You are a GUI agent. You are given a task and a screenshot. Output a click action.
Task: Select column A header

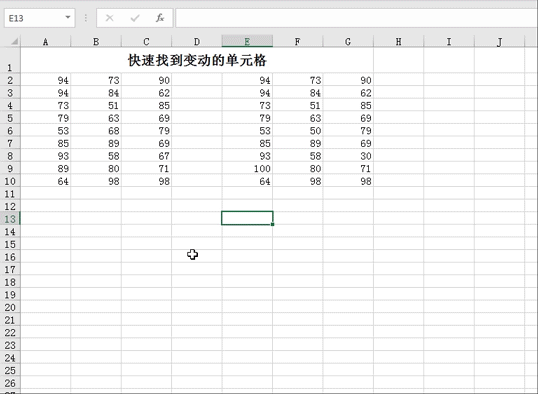pos(46,42)
